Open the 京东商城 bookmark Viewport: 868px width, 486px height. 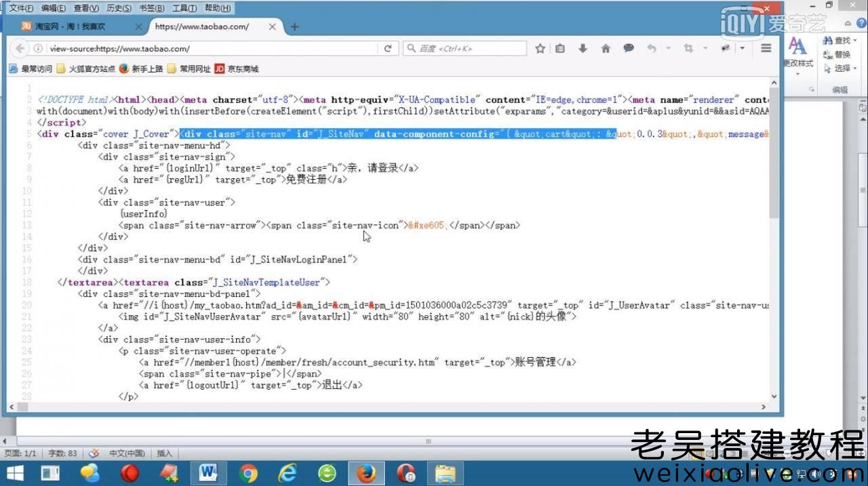(237, 68)
